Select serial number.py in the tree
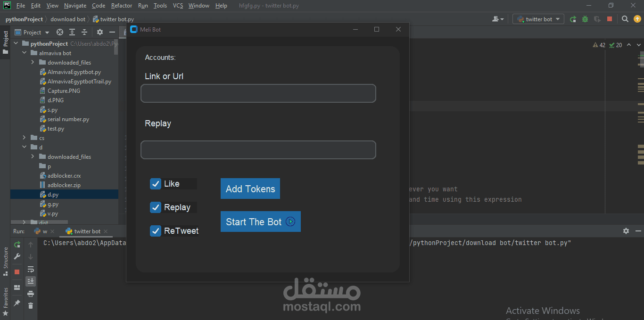This screenshot has height=320, width=644. (x=64, y=119)
